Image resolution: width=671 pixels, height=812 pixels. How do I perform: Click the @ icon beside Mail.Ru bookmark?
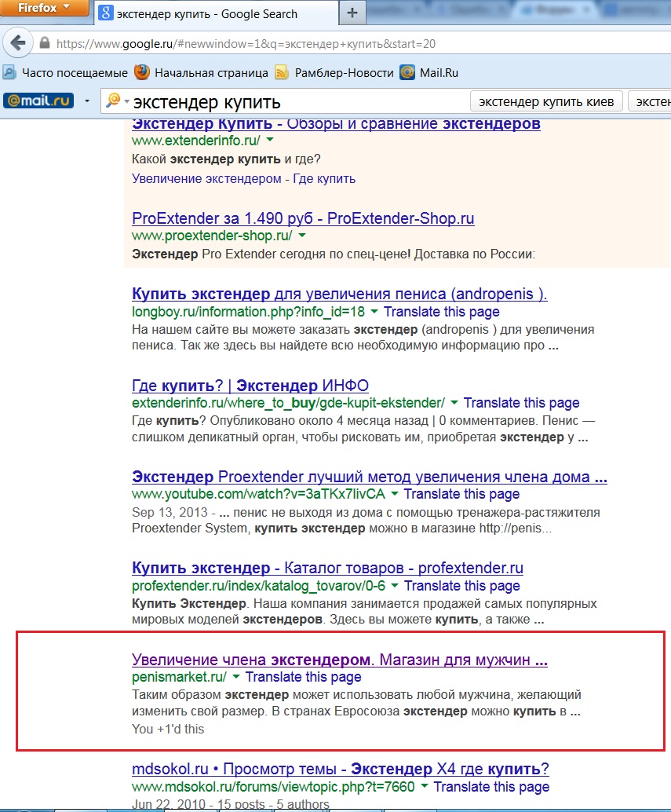[407, 72]
